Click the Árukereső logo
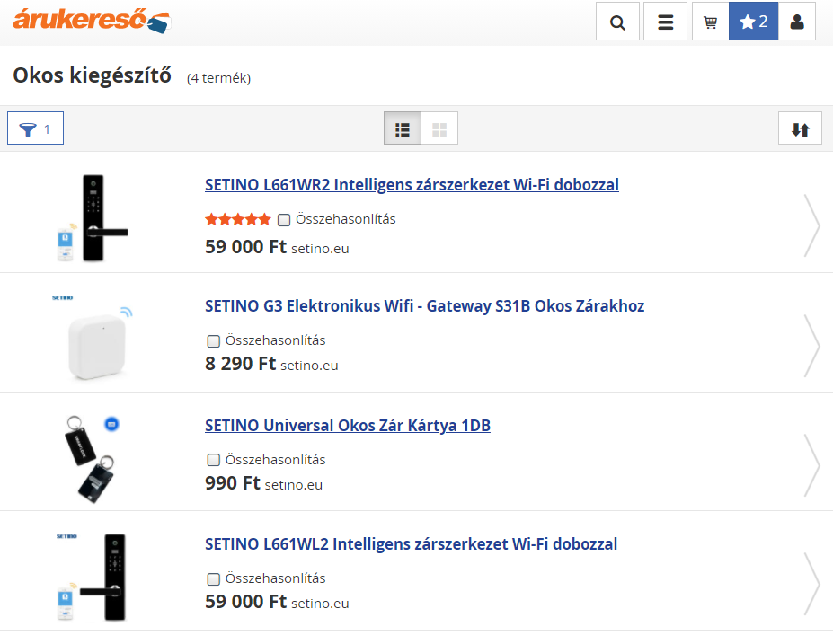This screenshot has height=644, width=833. [91, 21]
